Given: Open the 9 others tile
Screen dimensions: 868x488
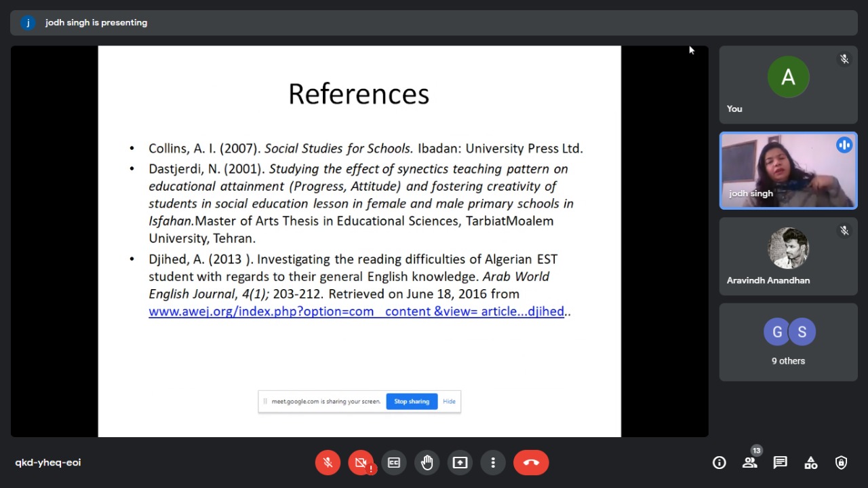Looking at the screenshot, I should (788, 342).
